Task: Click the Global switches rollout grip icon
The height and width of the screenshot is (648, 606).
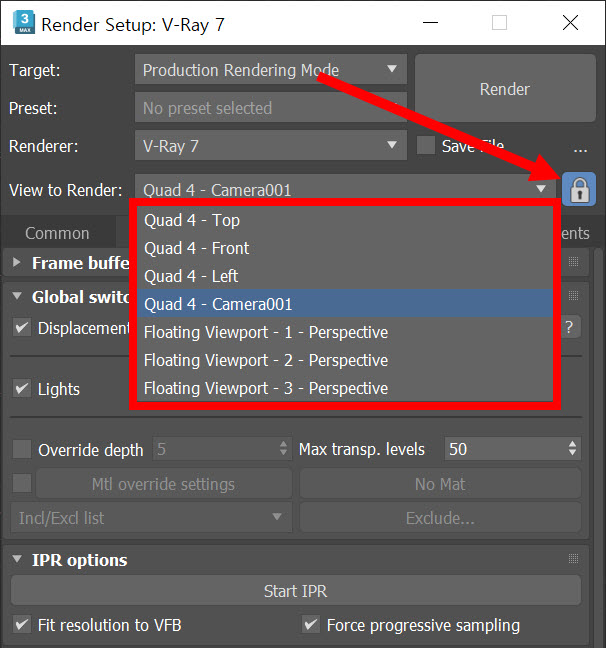Action: (573, 295)
